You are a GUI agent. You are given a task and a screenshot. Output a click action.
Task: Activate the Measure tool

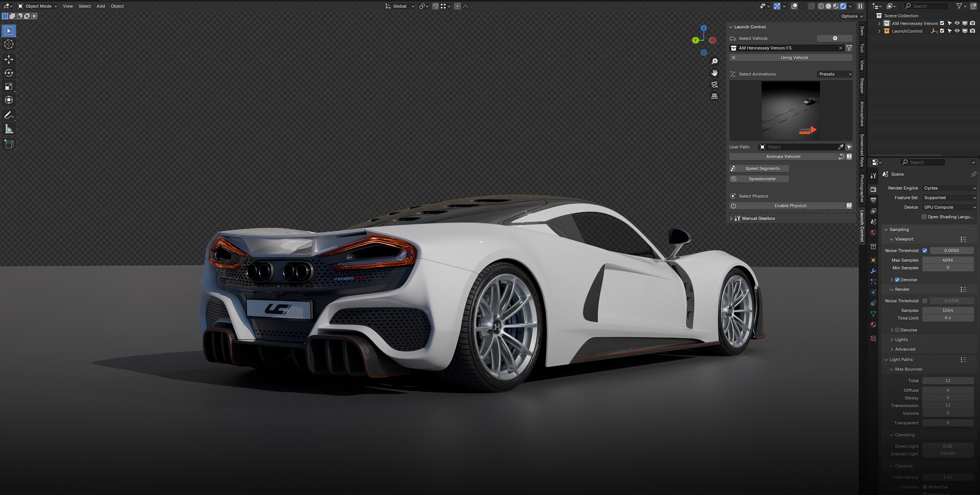click(x=9, y=129)
